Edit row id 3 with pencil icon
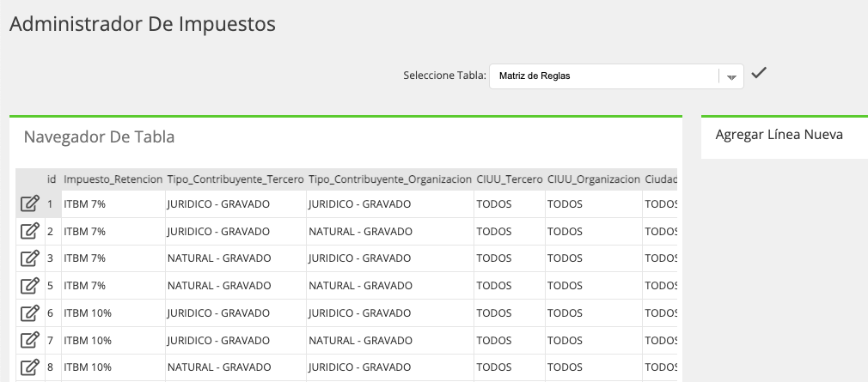Screen dimensions: 868x382 (30, 258)
